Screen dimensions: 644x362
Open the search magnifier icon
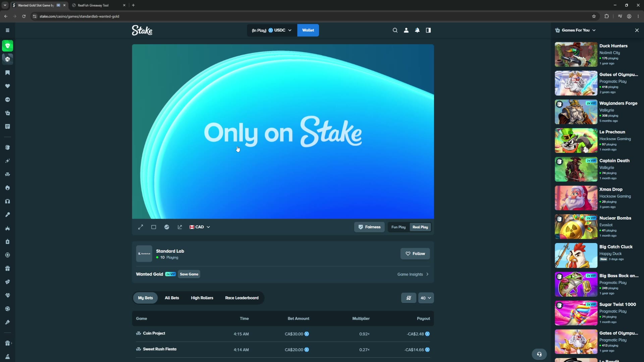click(395, 30)
